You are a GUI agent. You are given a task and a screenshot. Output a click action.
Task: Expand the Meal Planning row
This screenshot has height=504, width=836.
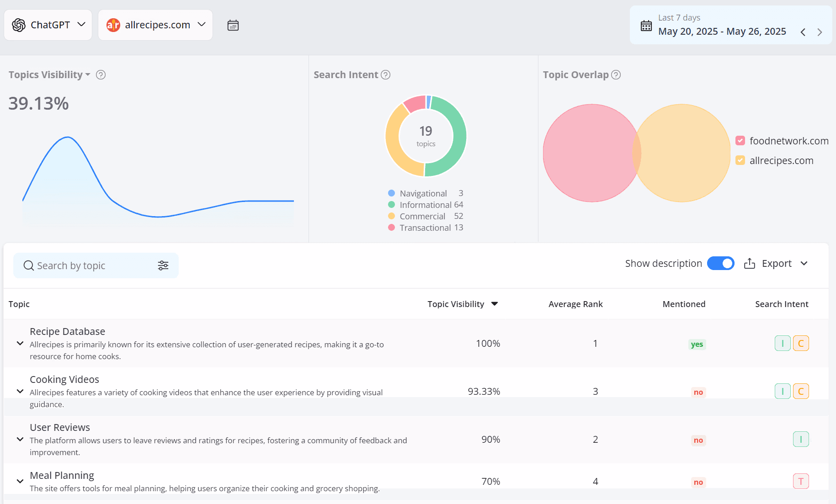pyautogui.click(x=20, y=481)
